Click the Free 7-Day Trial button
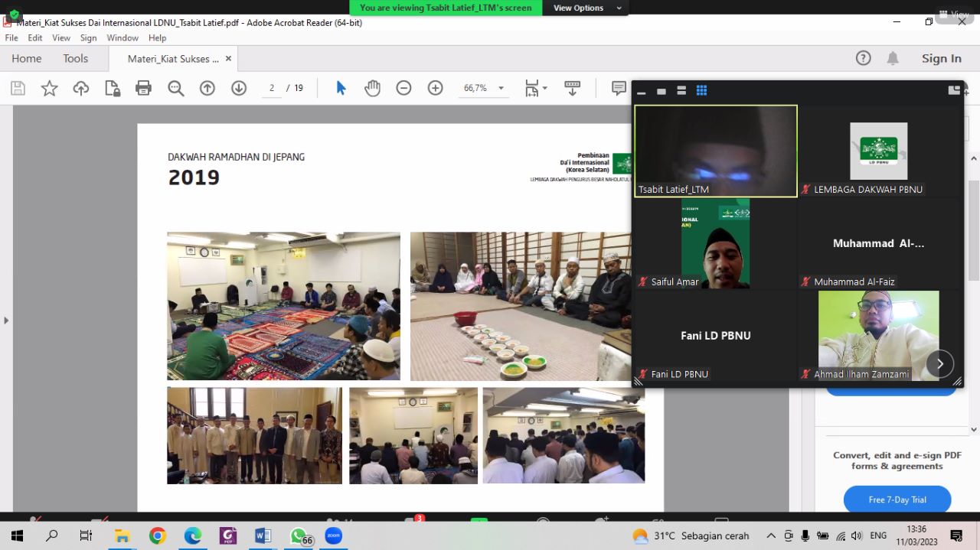The width and height of the screenshot is (980, 550). click(x=897, y=500)
